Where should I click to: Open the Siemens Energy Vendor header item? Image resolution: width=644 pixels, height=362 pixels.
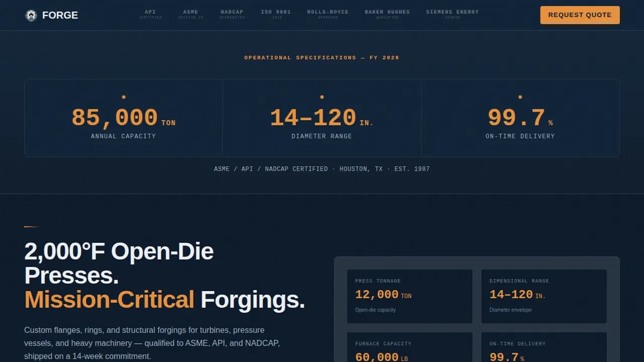point(452,14)
